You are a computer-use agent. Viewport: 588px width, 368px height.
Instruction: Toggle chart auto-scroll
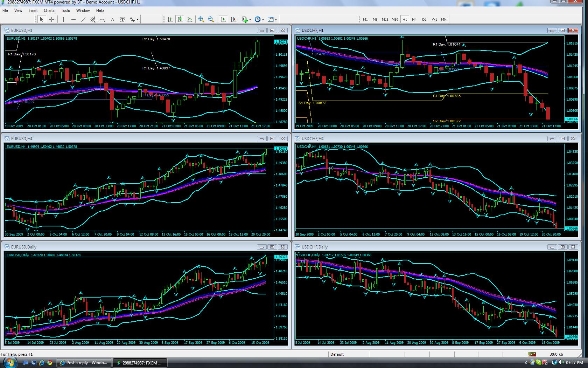pos(223,19)
